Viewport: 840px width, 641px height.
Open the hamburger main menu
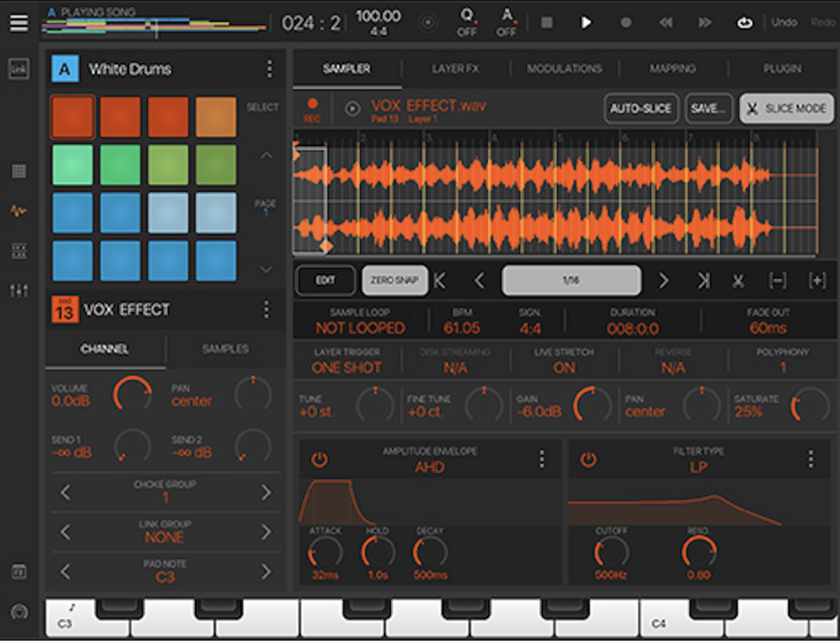tap(18, 22)
